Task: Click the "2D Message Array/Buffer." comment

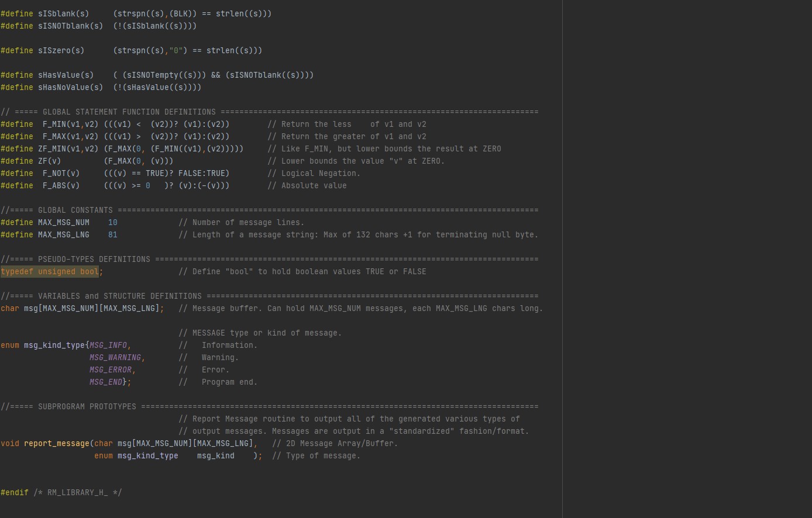Action: coord(335,444)
